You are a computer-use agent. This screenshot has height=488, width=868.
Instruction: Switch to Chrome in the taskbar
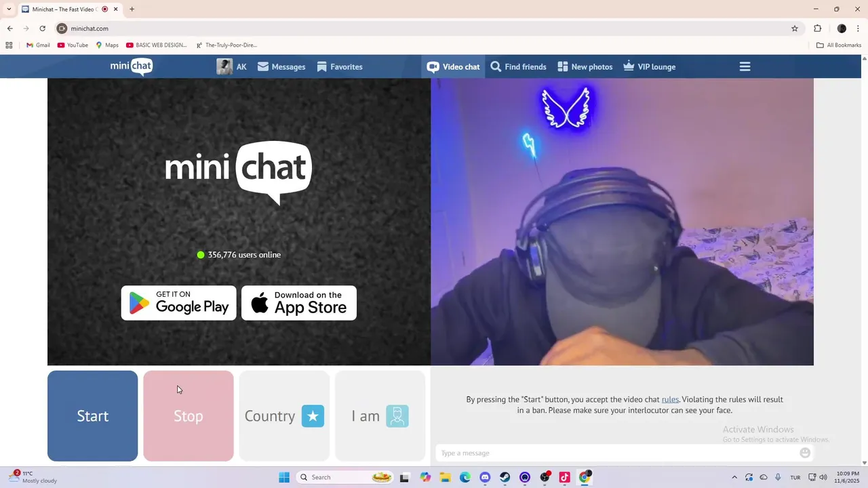tap(585, 477)
